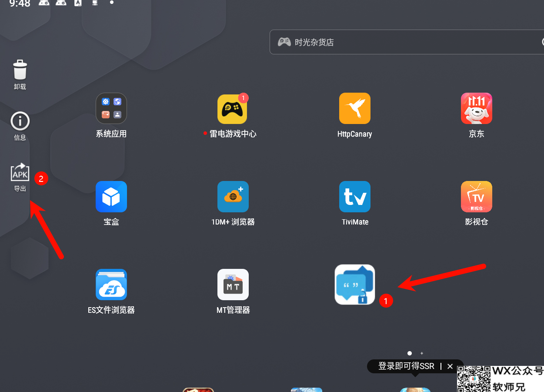Viewport: 544px width, 392px height.
Task: Launch 1DM+ browser app
Action: (233, 197)
